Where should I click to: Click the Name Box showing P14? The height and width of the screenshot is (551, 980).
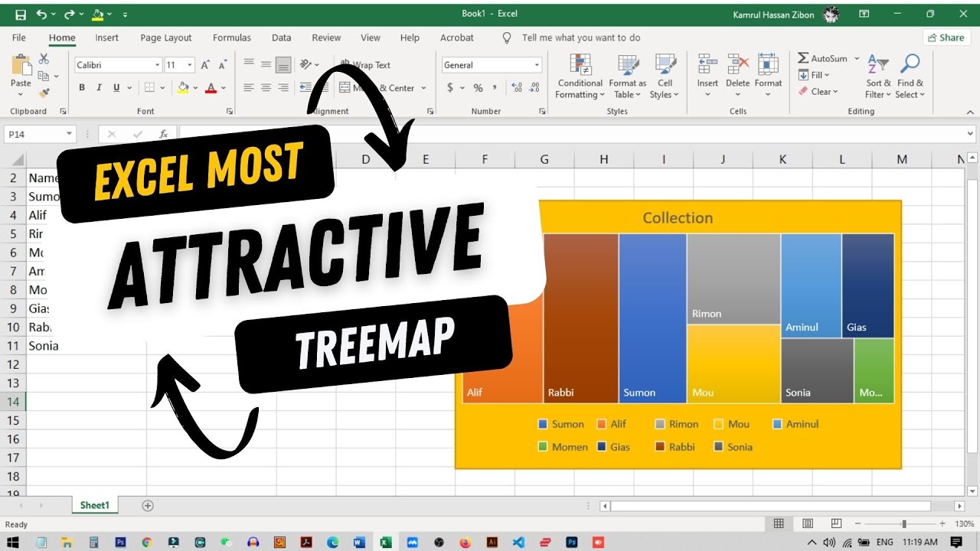38,134
